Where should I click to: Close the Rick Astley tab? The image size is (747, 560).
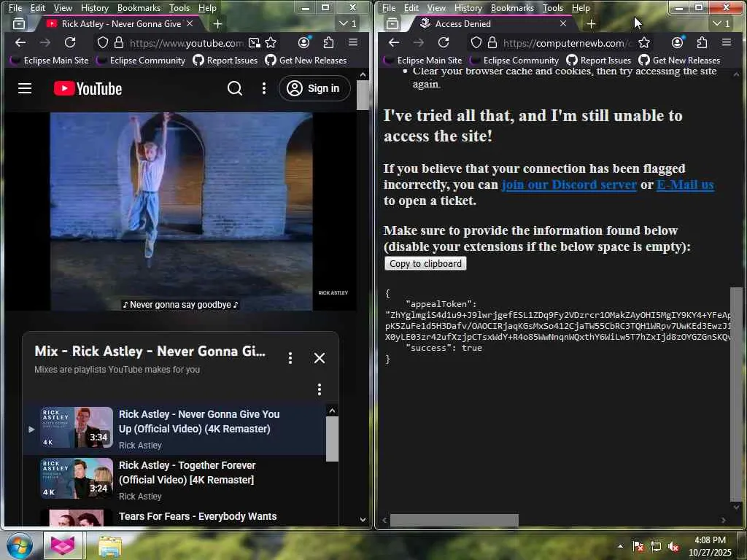tap(190, 23)
